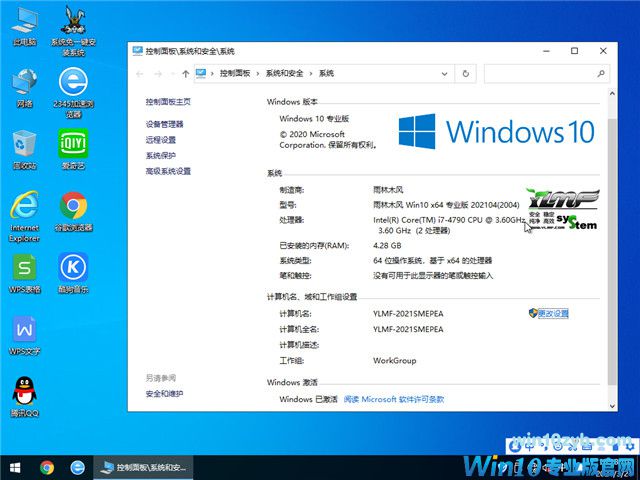Refresh the System control panel page
640x480 pixels.
click(466, 74)
